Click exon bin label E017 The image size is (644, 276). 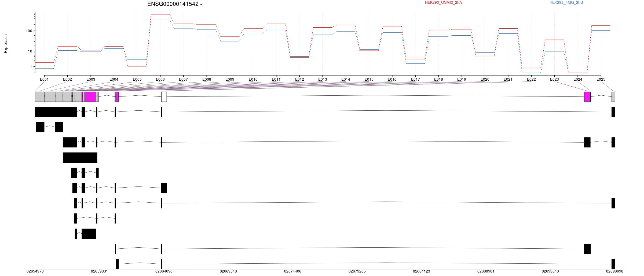pyautogui.click(x=415, y=79)
